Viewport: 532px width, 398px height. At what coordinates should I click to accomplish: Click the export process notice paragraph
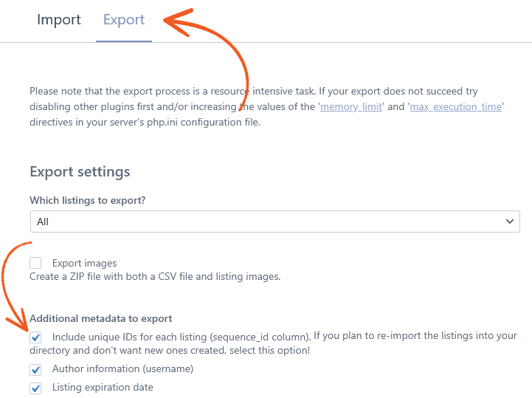[x=266, y=106]
